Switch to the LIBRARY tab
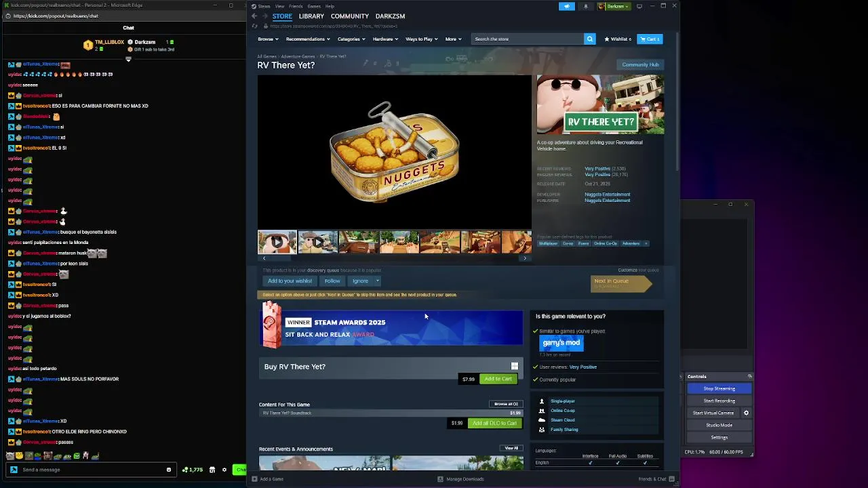868x488 pixels. pos(311,16)
